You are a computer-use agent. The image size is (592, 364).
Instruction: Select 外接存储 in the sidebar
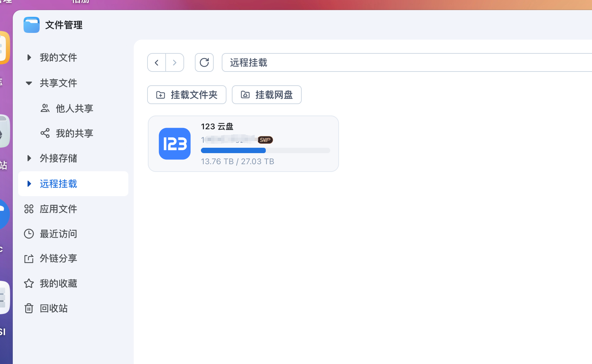coord(73,158)
